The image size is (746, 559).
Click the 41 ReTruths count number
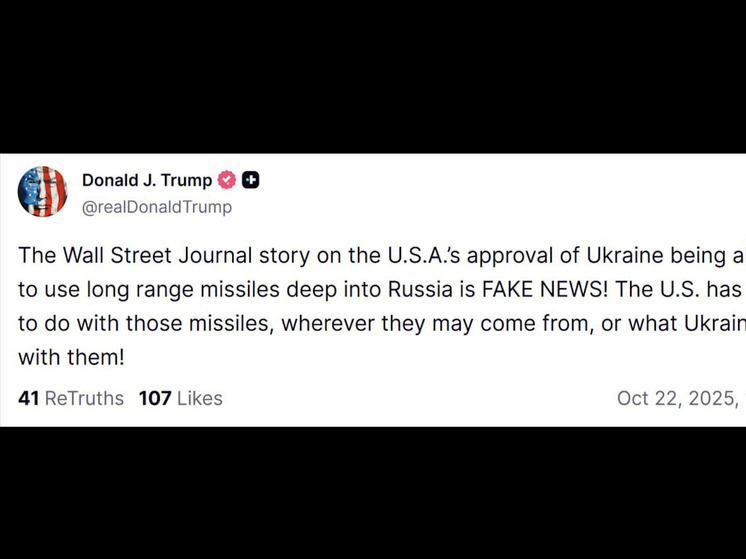point(28,398)
